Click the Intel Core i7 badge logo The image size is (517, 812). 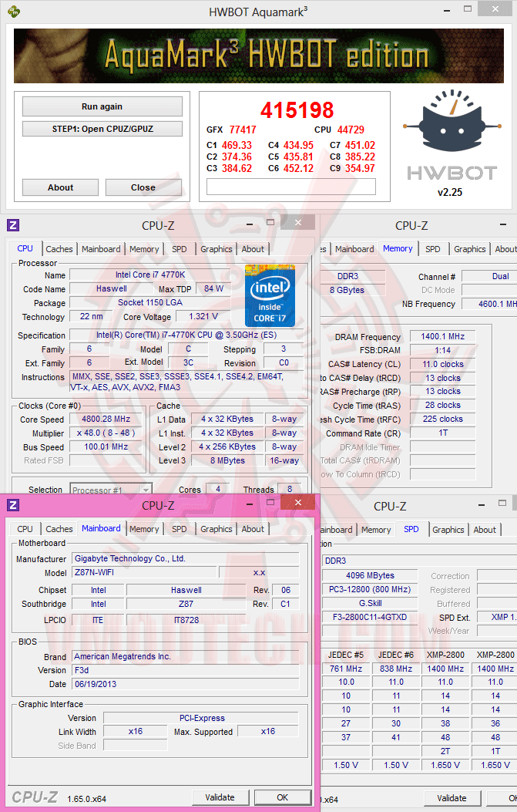coord(270,295)
